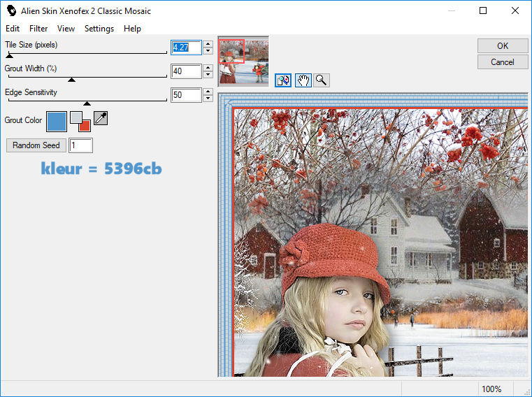Click the navigator thumbnail preview
Viewport: 532px width, 397px height.
(x=243, y=62)
